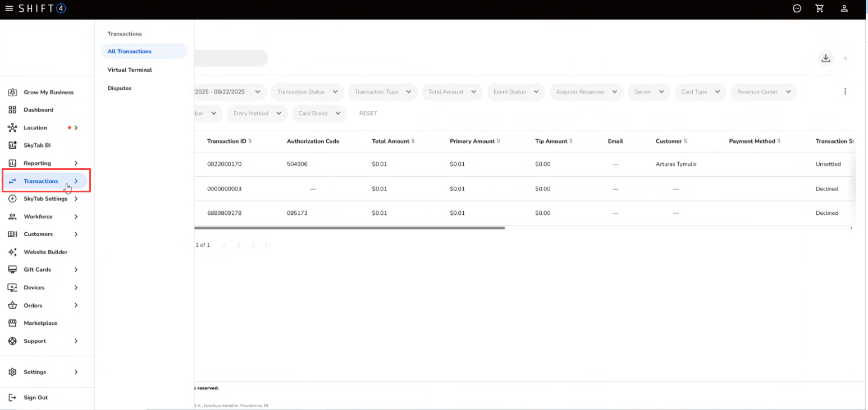This screenshot has height=410, width=868.
Task: Open the user account profile icon
Action: point(844,8)
